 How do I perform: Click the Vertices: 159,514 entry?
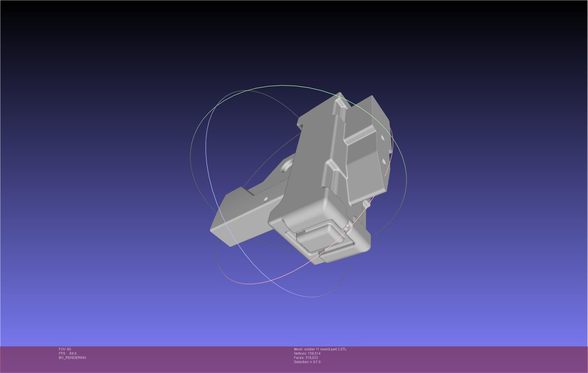(x=307, y=354)
